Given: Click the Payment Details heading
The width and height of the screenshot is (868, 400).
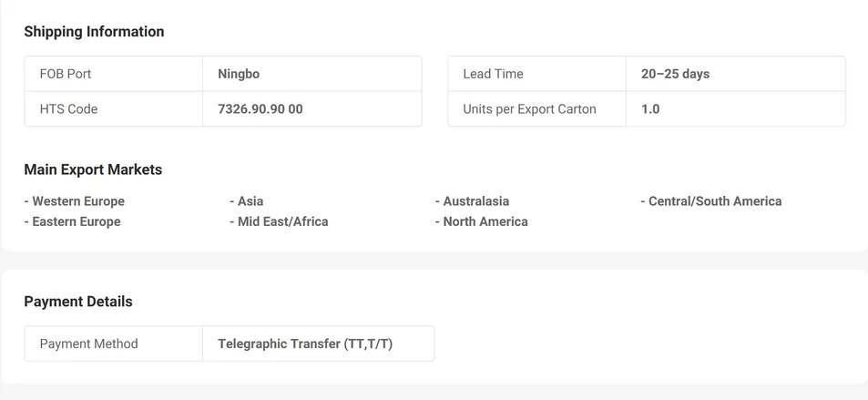Looking at the screenshot, I should (78, 302).
